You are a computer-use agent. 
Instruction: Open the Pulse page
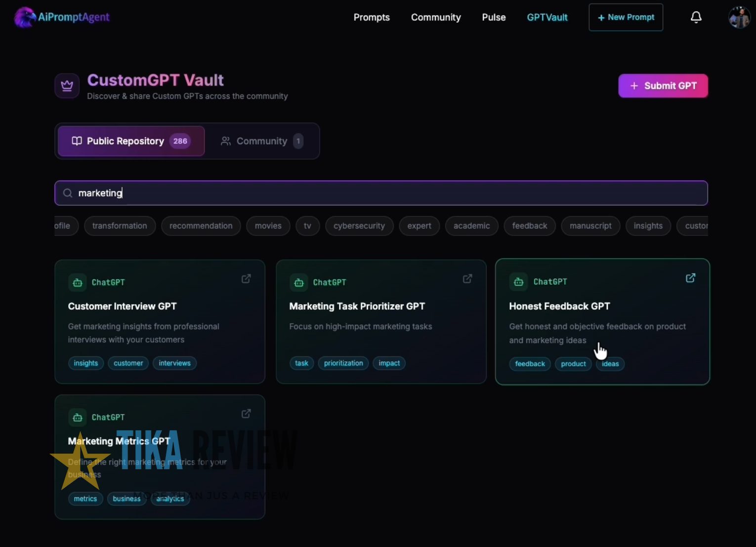(494, 17)
